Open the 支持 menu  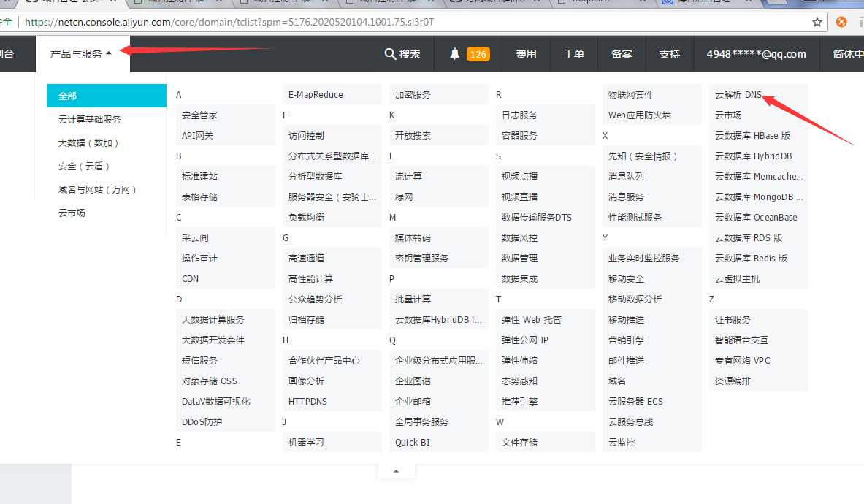click(670, 54)
